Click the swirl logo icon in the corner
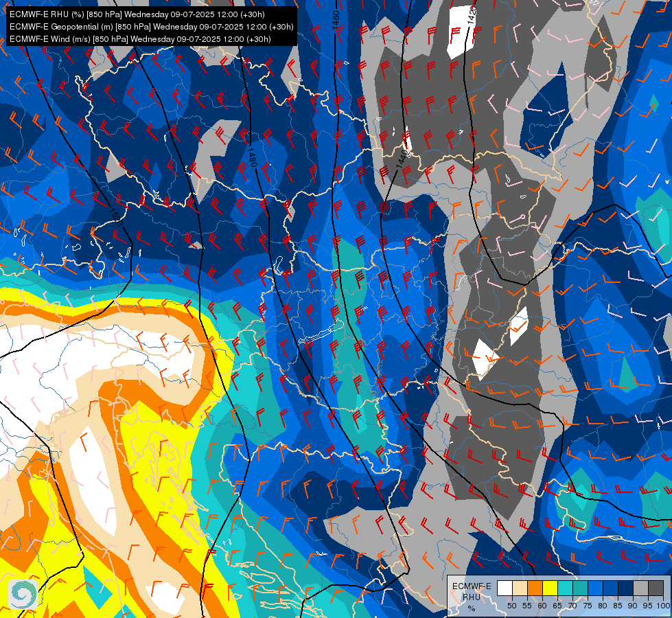Image resolution: width=672 pixels, height=618 pixels. [x=23, y=594]
